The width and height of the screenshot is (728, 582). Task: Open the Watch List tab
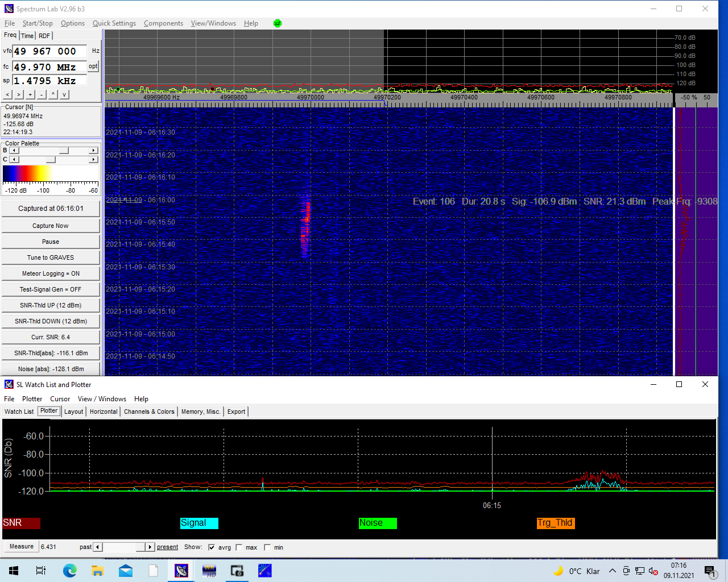[19, 411]
